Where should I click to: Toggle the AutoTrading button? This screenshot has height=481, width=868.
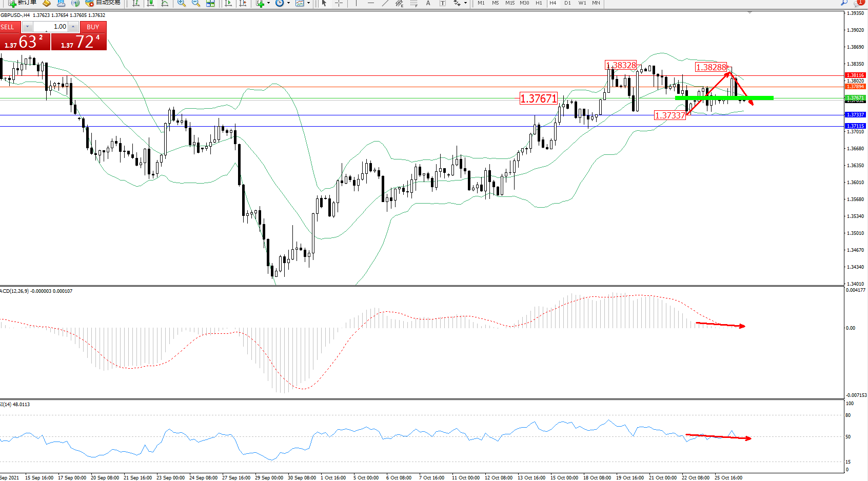point(103,3)
